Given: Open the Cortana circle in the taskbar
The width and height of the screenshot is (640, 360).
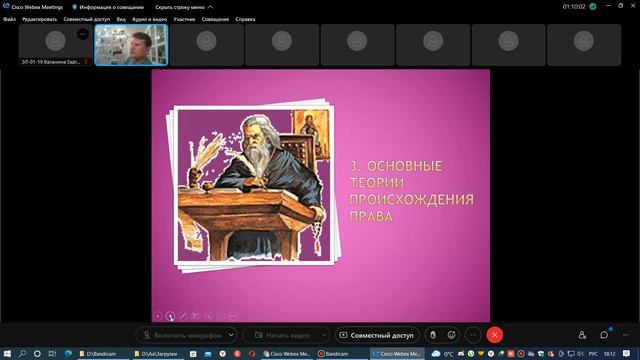Looking at the screenshot, I should (x=37, y=353).
